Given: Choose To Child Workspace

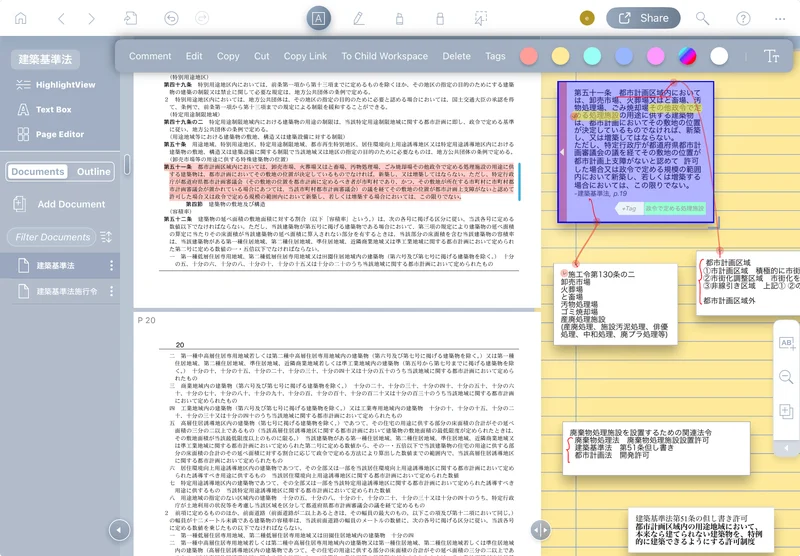Looking at the screenshot, I should (x=385, y=56).
